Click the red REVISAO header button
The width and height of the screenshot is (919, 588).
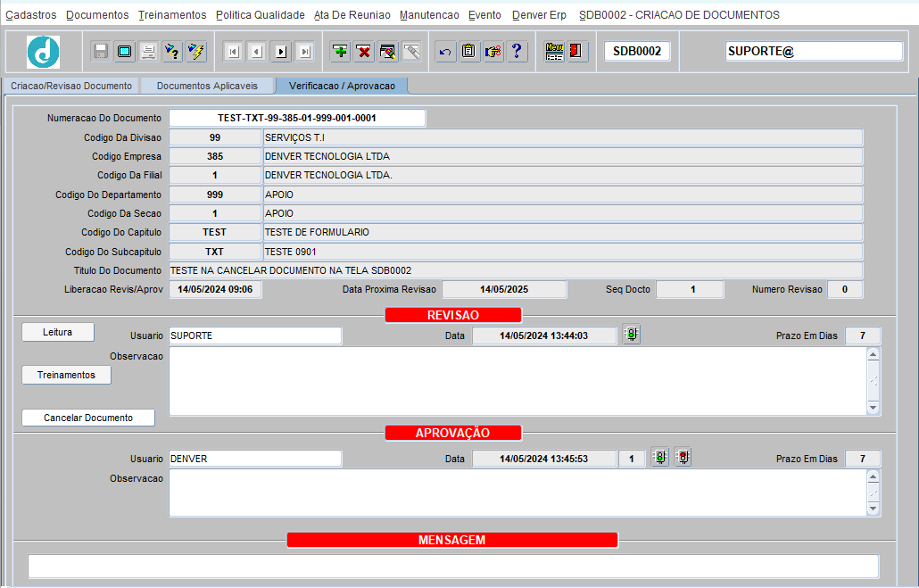tap(453, 315)
